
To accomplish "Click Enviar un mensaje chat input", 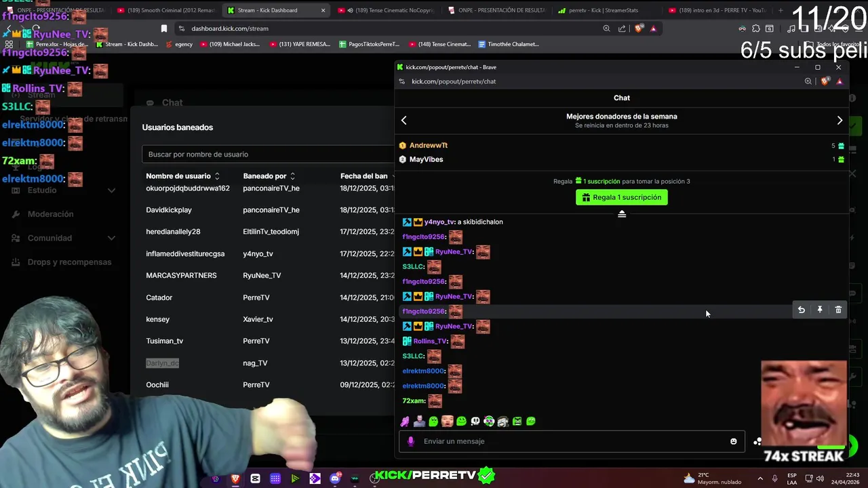I will pos(572,441).
